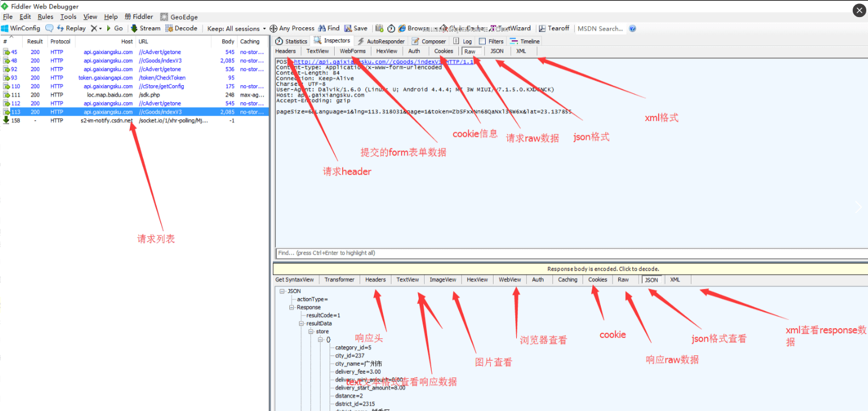Click the Save sessions icon
The width and height of the screenshot is (868, 411).
[x=347, y=28]
